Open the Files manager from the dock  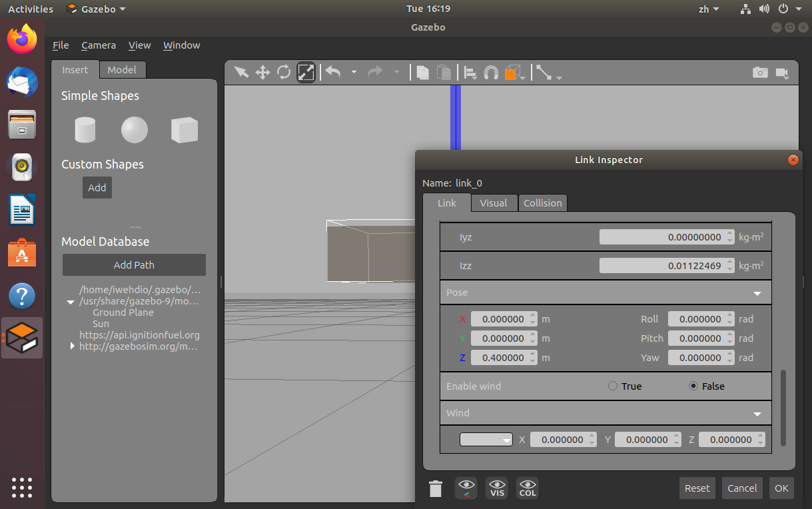click(22, 124)
